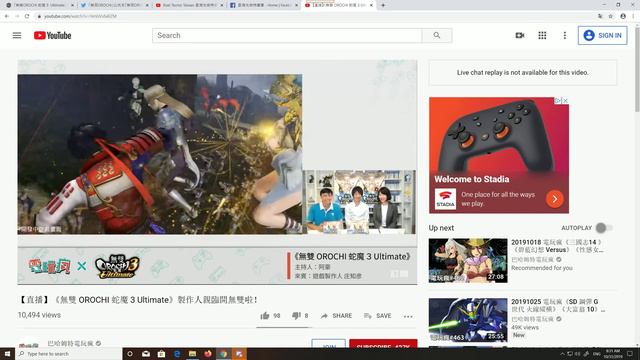Screen dimensions: 640x360
Task: Open more actions ellipsis under video
Action: (x=408, y=316)
